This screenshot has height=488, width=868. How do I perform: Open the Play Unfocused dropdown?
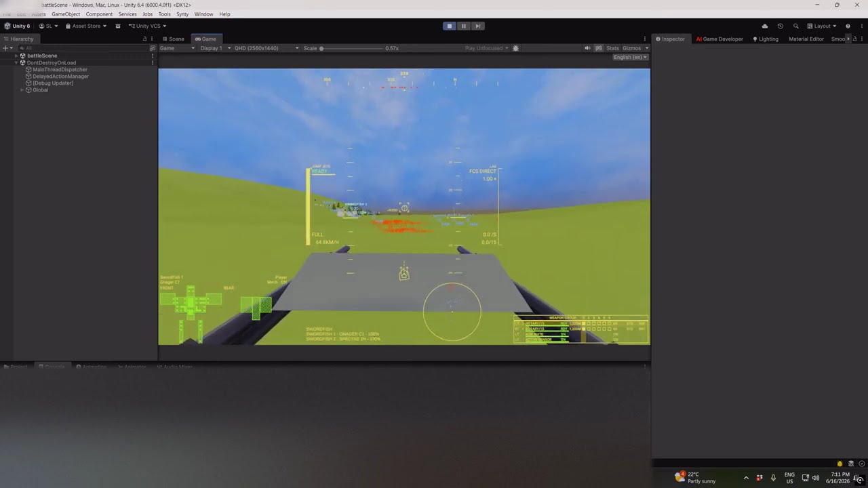pos(487,48)
